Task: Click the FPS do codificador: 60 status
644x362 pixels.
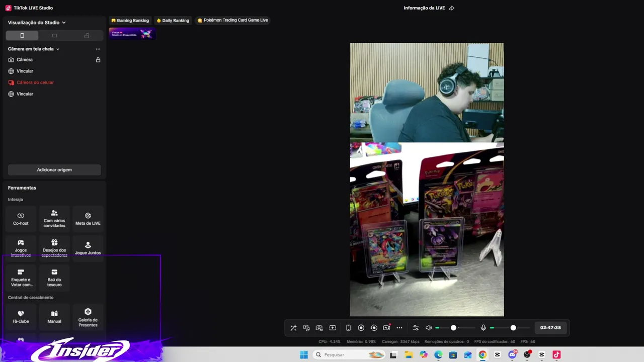Action: pyautogui.click(x=495, y=342)
